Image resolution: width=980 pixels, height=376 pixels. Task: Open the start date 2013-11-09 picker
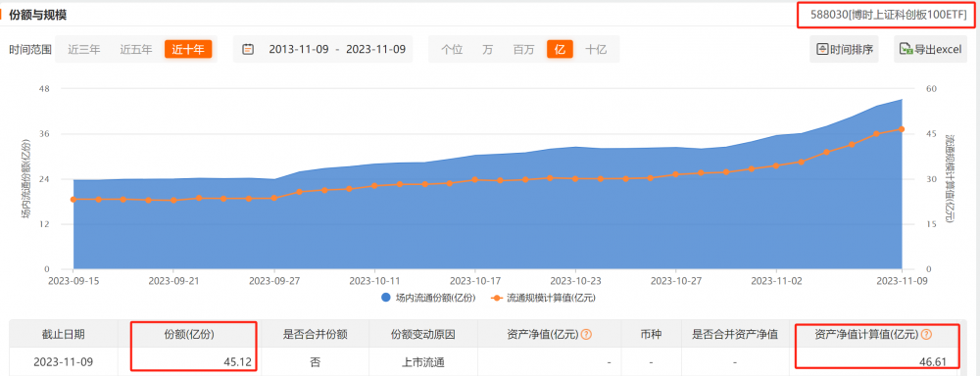tap(298, 49)
